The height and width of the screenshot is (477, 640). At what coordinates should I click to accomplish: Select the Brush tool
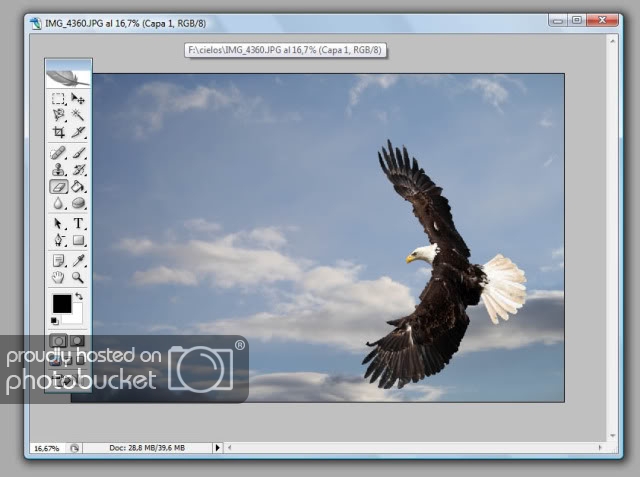78,153
